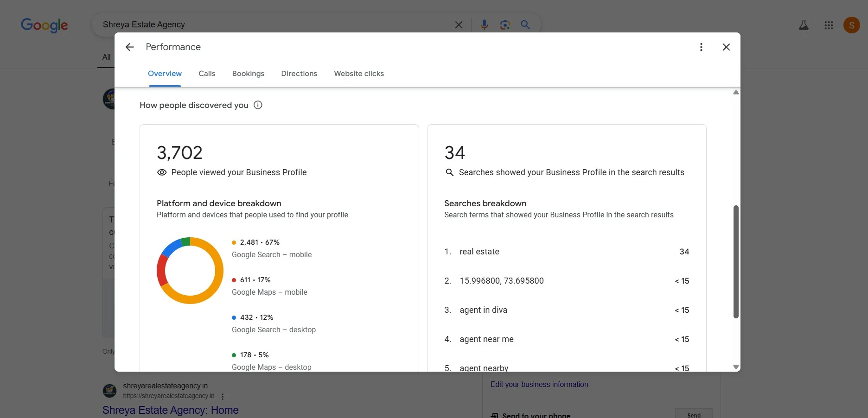The image size is (868, 418).
Task: Click the dialog scrollbar down arrow
Action: click(x=736, y=367)
